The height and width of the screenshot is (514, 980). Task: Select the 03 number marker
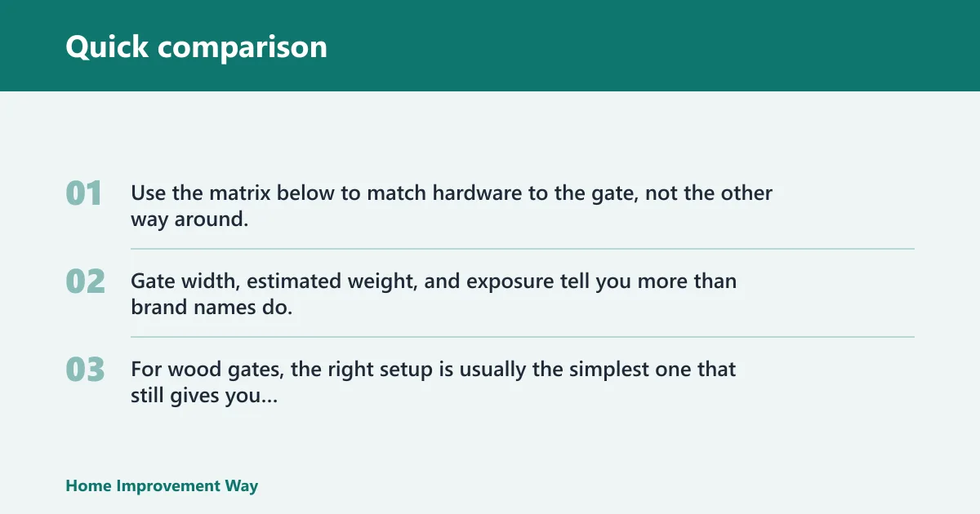[x=85, y=370]
